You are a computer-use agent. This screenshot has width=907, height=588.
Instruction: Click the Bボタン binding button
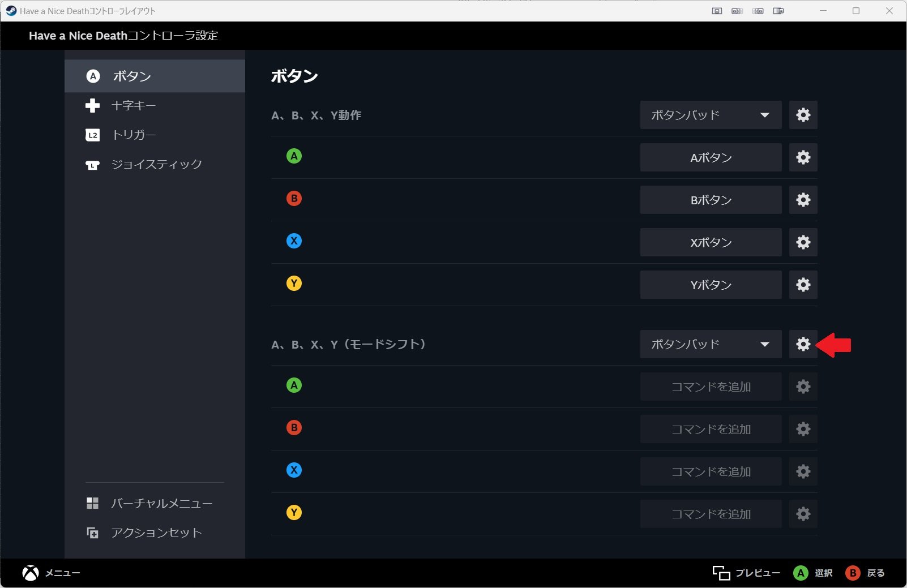[x=711, y=200]
